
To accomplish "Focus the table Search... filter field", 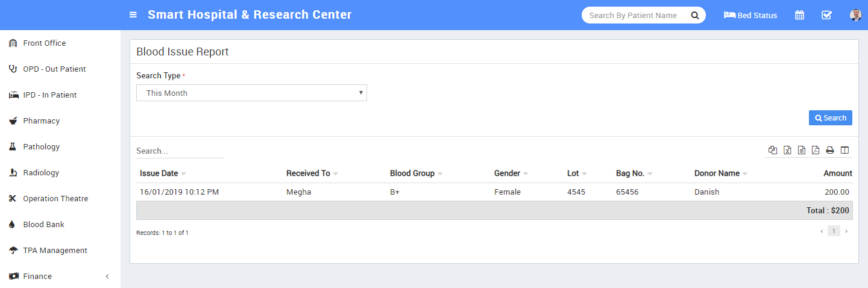I will tap(180, 151).
